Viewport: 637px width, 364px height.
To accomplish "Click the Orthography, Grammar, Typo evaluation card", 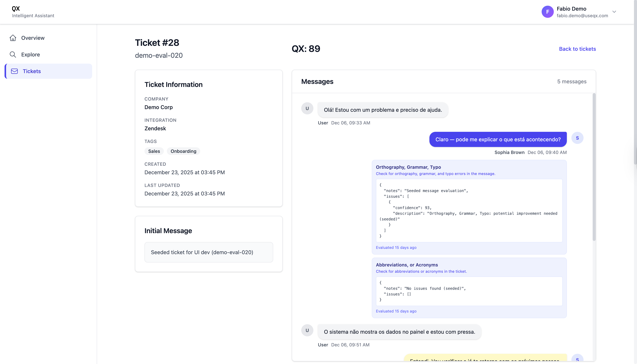I will 409,167.
